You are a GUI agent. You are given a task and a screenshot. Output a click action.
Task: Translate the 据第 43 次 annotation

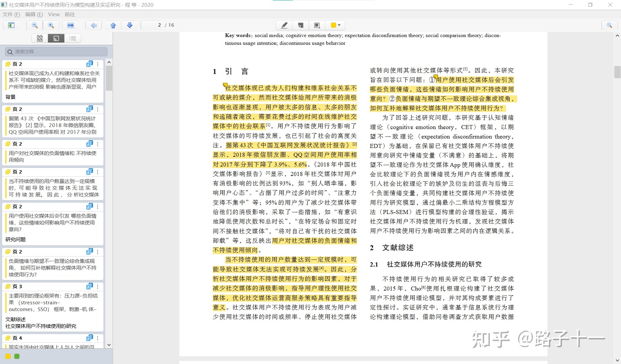[x=89, y=109]
